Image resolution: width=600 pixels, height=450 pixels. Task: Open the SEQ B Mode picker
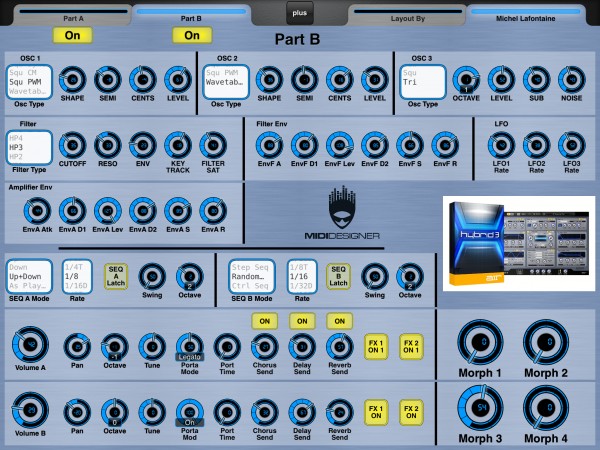point(252,277)
